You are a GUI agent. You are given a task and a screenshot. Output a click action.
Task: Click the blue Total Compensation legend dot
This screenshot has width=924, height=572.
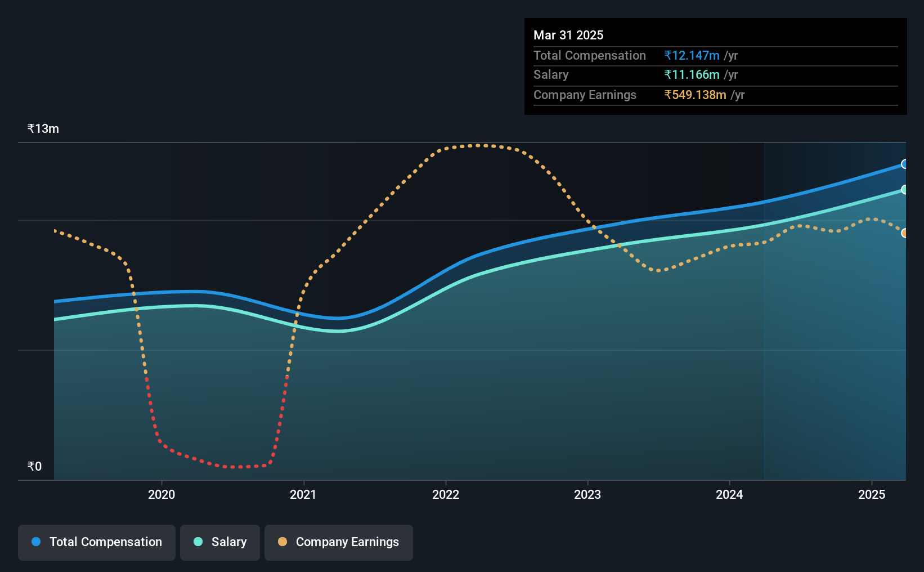click(x=36, y=542)
